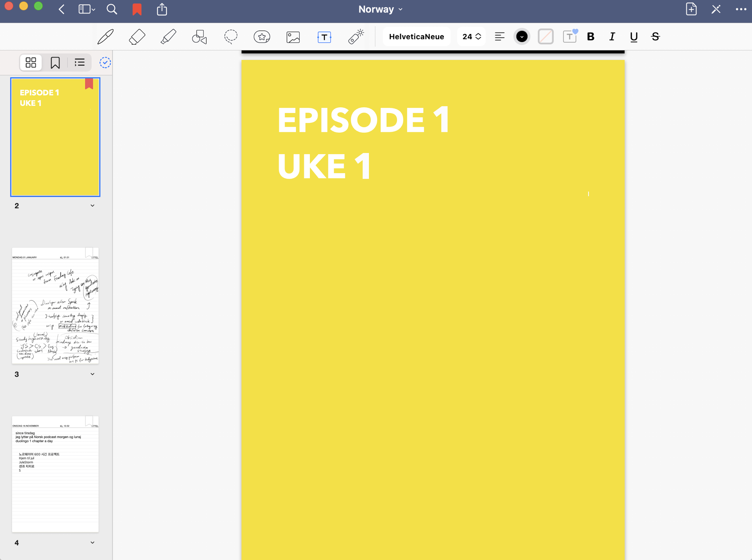
Task: Open the HelveticaNeue font dropdown
Action: tap(416, 36)
